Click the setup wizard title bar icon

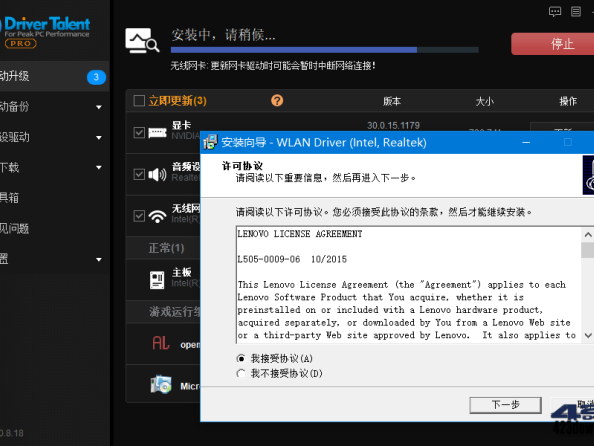(x=210, y=142)
